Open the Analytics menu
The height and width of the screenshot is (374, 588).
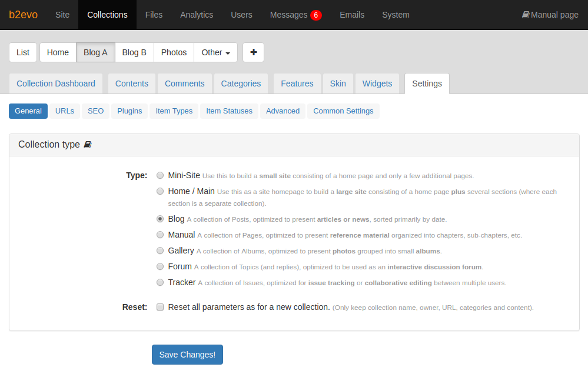[197, 15]
